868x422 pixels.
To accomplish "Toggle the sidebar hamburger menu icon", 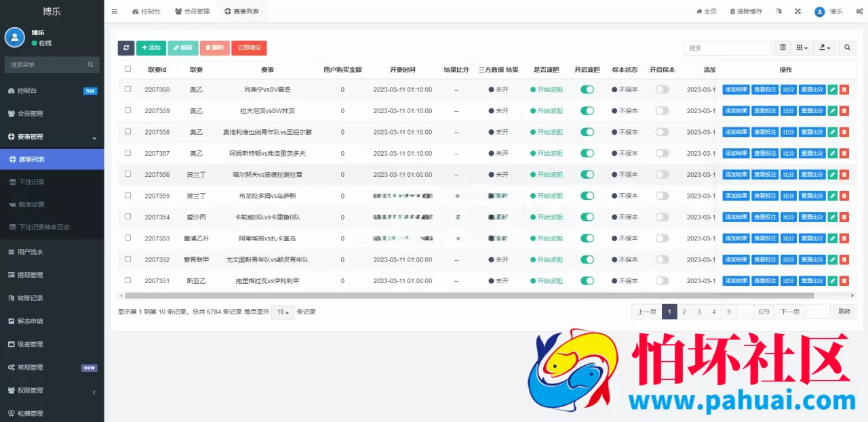I will point(115,12).
